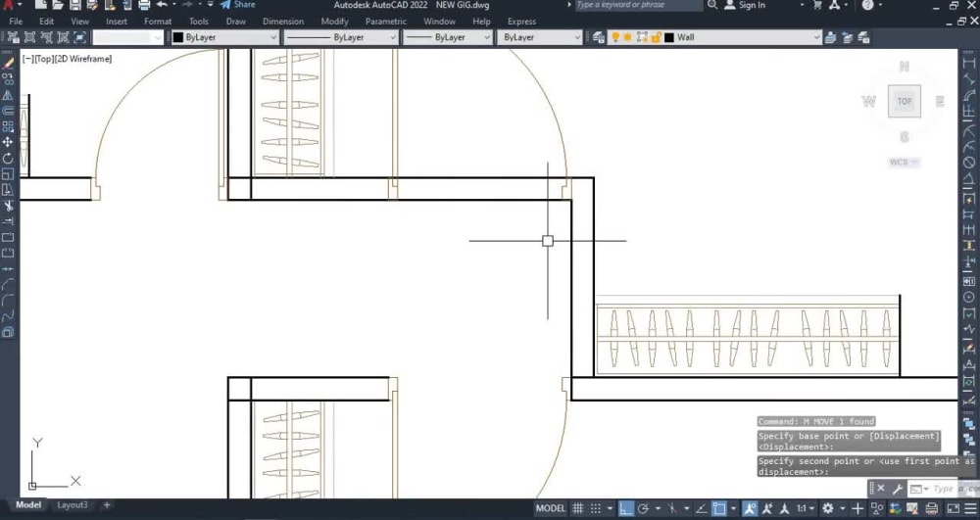Open the Help question-mark icon
This screenshot has height=520, width=980.
coord(867,5)
